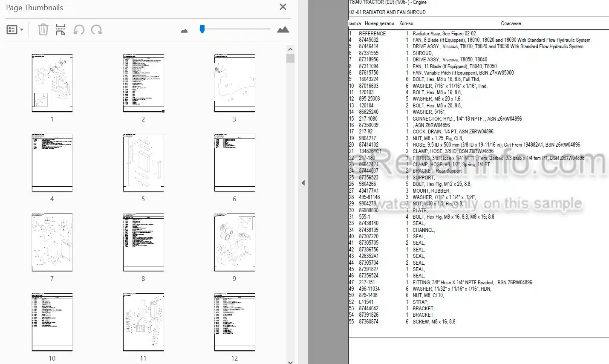The height and width of the screenshot is (364, 609).
Task: Click 'MOUNT, RUBBER,' description
Action: [431, 191]
